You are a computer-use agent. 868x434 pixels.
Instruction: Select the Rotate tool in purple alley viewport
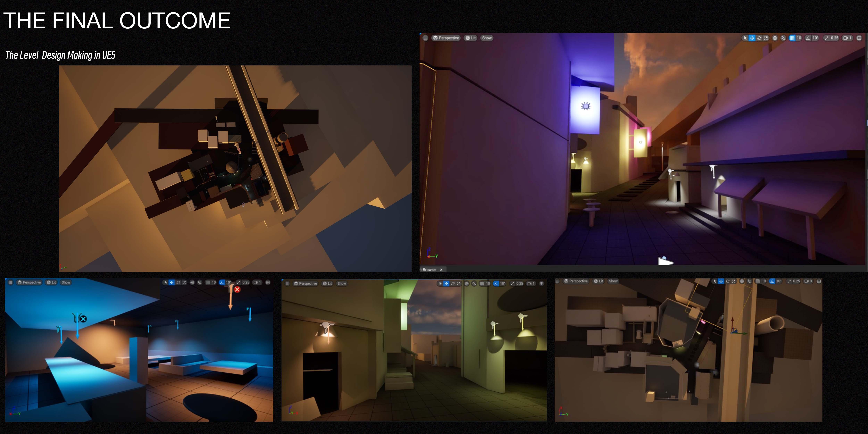759,38
